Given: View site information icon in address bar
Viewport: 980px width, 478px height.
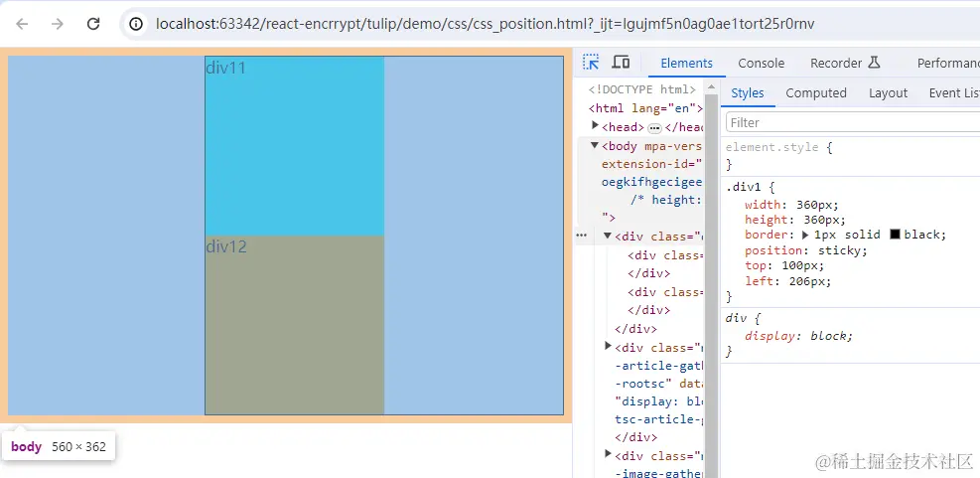Looking at the screenshot, I should [x=136, y=24].
